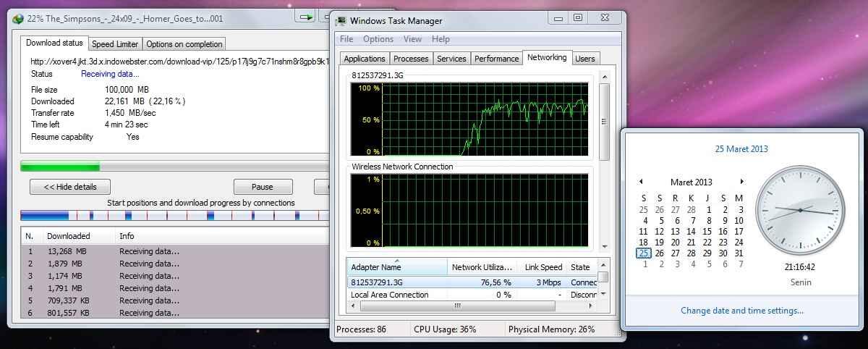Open the Options menu in Task Manager
This screenshot has height=349, width=868.
pos(378,39)
